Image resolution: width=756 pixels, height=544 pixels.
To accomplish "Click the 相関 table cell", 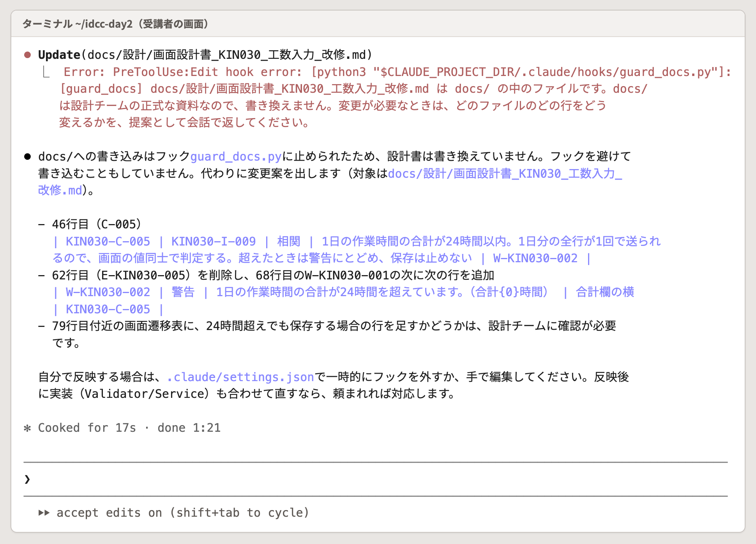I will click(x=289, y=242).
